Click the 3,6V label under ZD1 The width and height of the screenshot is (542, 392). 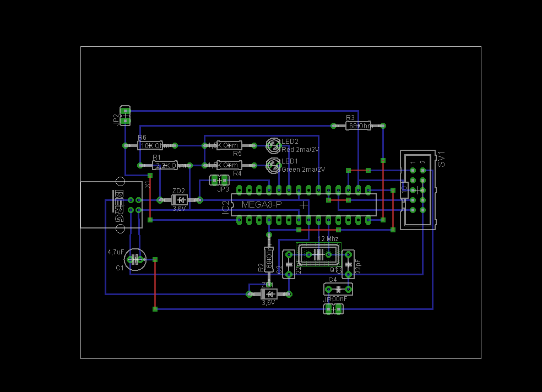pos(268,303)
